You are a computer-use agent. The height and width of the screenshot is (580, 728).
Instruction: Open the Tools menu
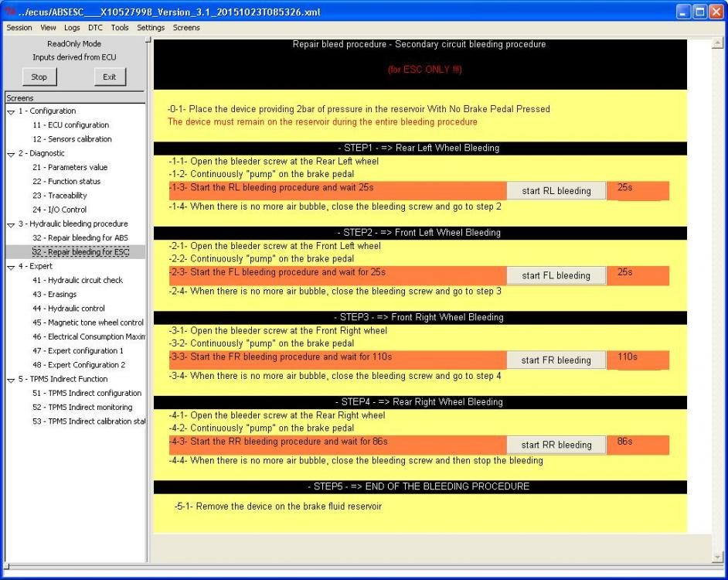click(120, 28)
